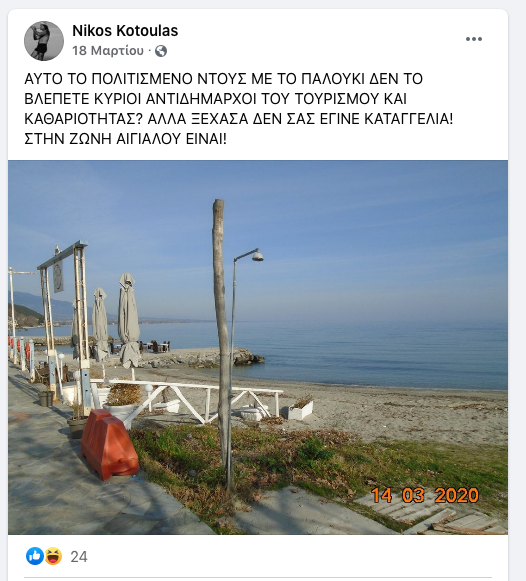Viewport: 526px width, 581px height.
Task: Open the Nikos Kotoulas profile link
Action: [125, 31]
